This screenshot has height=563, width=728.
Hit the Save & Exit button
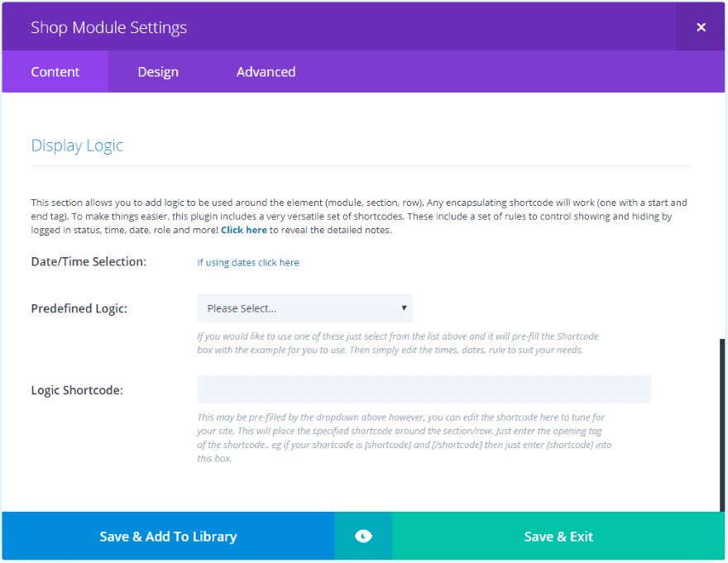(558, 537)
